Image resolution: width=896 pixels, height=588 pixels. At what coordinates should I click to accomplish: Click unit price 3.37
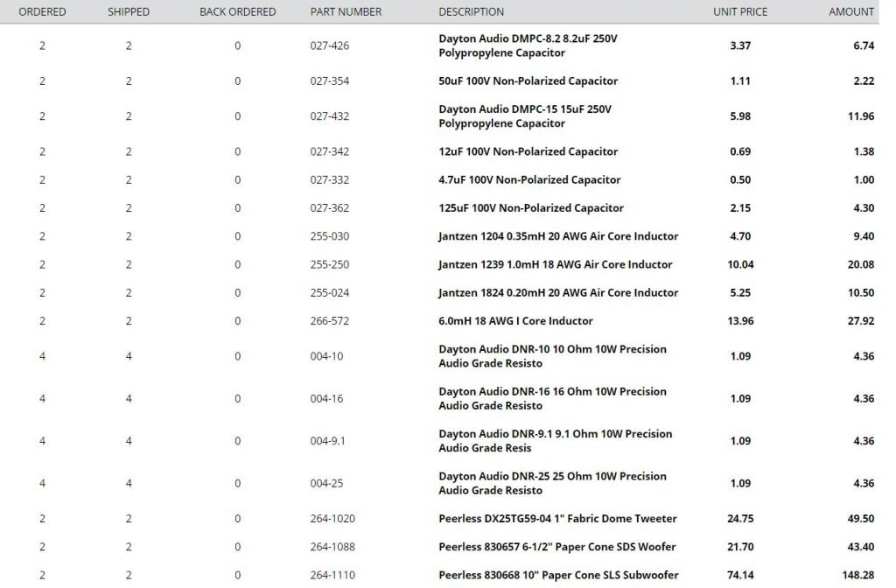(x=740, y=45)
